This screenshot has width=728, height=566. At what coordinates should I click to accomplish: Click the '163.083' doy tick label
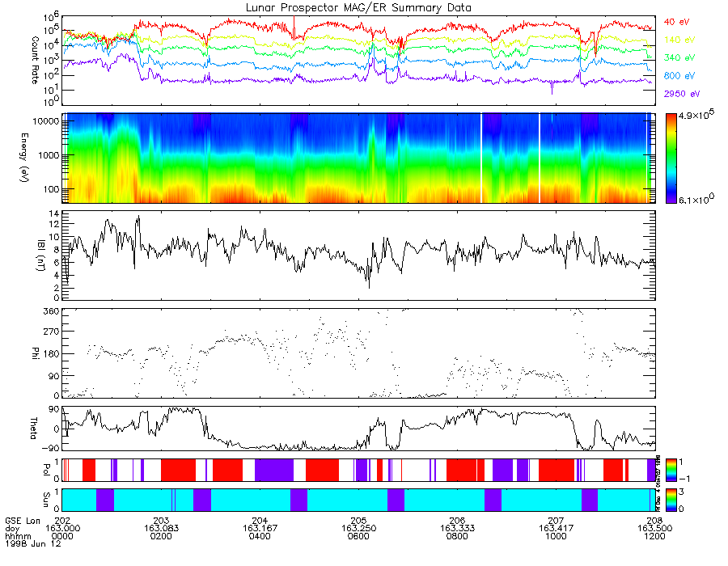tap(161, 529)
